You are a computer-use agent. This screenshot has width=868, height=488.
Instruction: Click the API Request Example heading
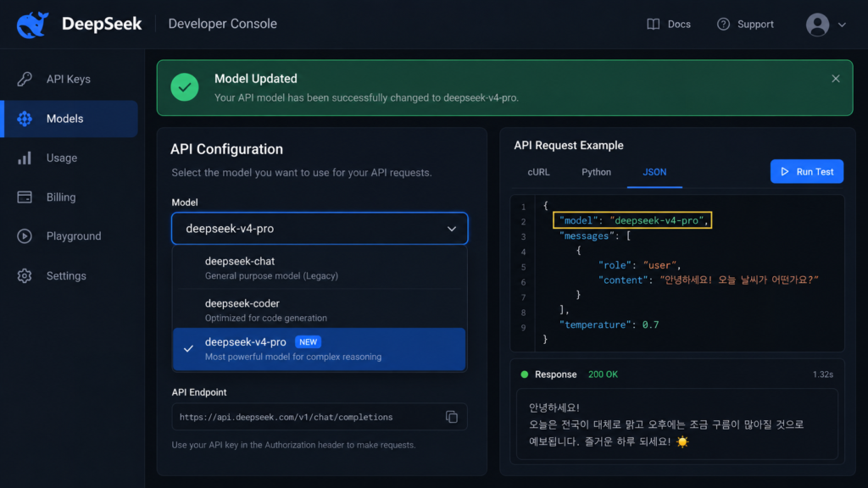[x=569, y=146]
